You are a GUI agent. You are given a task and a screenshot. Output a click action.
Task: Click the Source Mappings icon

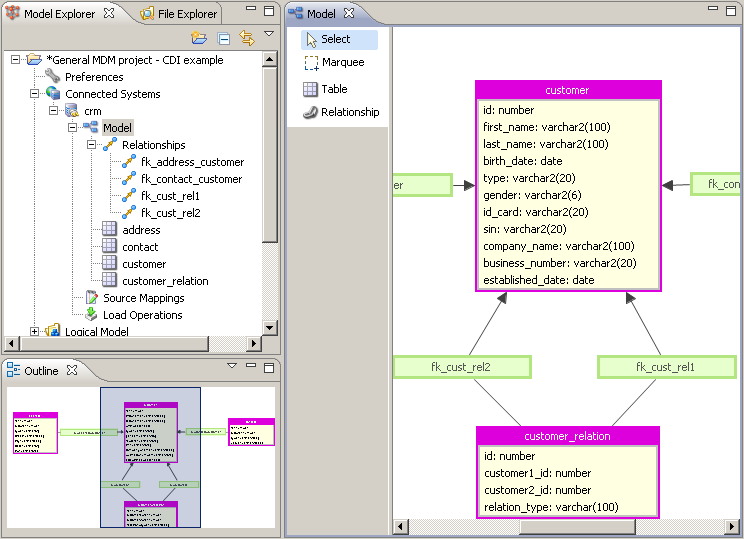point(91,297)
